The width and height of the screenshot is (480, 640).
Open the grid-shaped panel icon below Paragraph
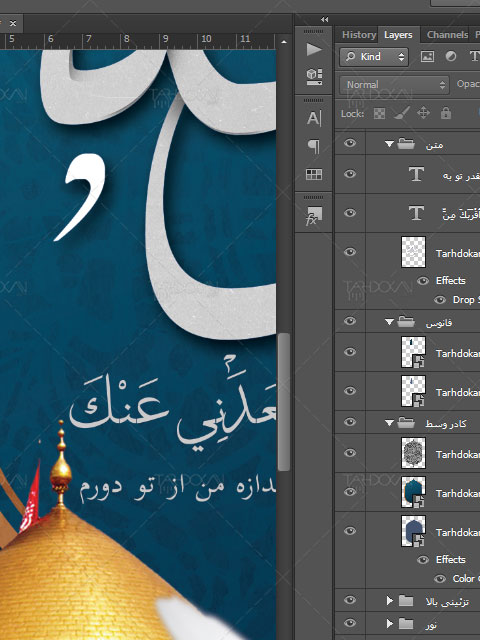[x=314, y=174]
